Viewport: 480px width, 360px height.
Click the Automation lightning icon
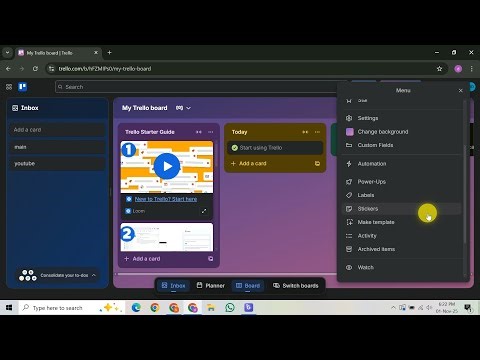tap(349, 164)
